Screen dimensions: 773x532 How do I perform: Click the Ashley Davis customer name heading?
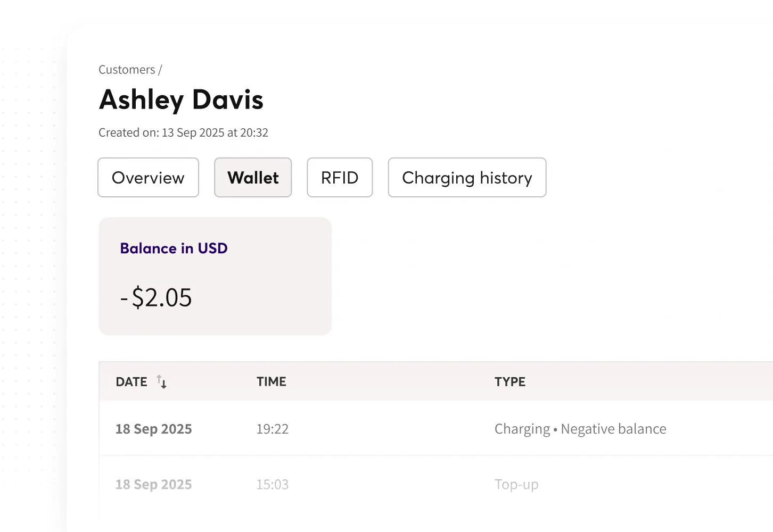tap(181, 99)
